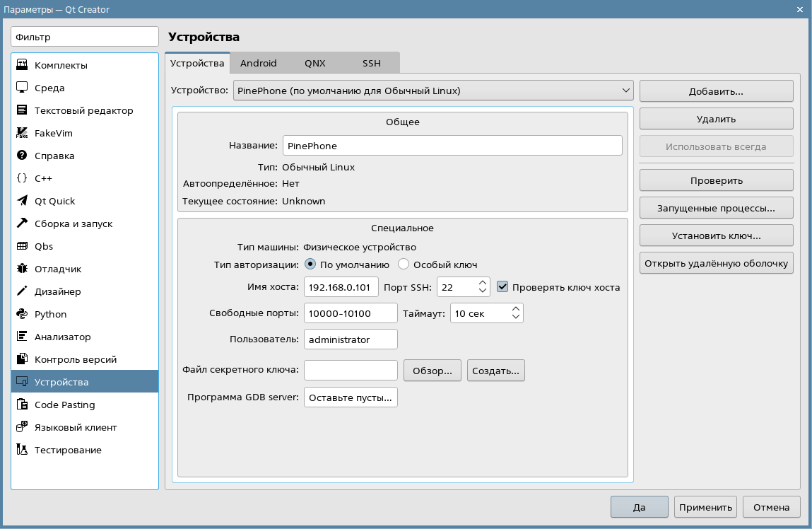The image size is (812, 529).
Task: Enable the Проверять ключ хоста checkbox
Action: click(503, 287)
